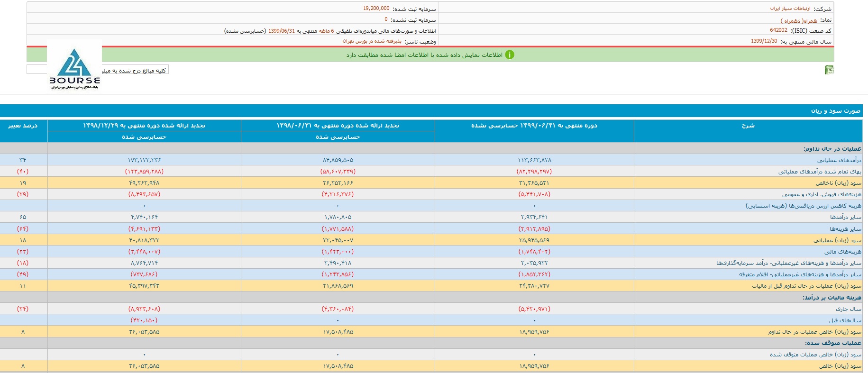Click the صورت سود و زیان section header
This screenshot has height=373, width=868.
pyautogui.click(x=835, y=111)
